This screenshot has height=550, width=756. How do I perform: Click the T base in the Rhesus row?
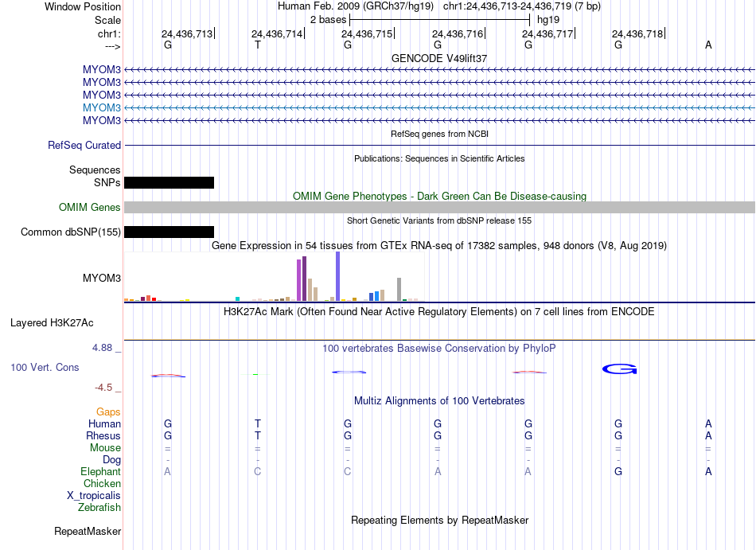[x=258, y=435]
